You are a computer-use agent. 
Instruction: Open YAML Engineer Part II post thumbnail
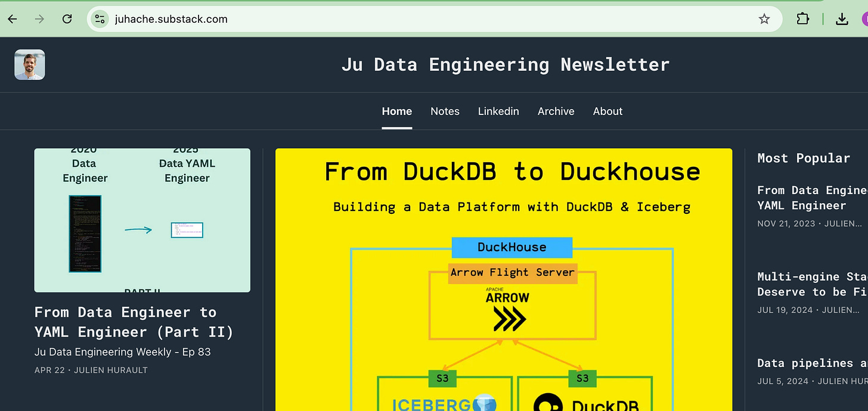[x=142, y=220]
